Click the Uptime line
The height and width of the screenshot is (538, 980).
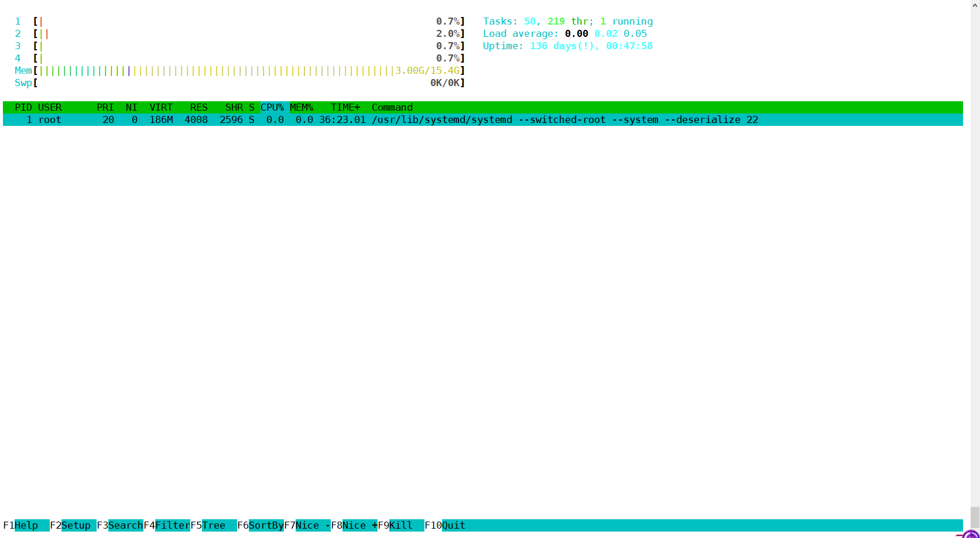click(568, 46)
